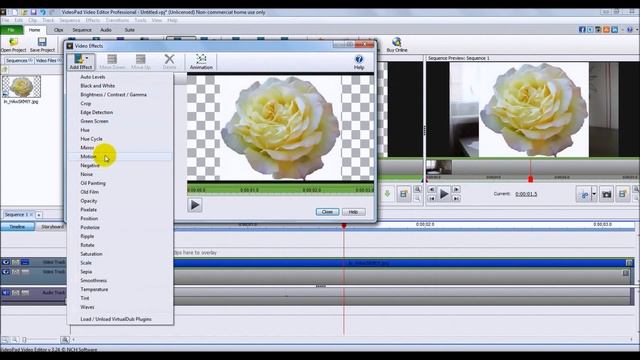
Task: Click the split scissors icon under sequence preview
Action: pos(584,194)
